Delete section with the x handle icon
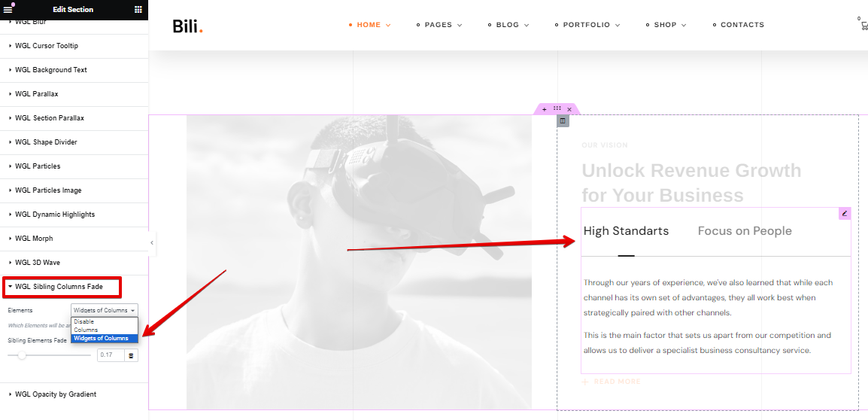This screenshot has width=868, height=420. click(569, 110)
